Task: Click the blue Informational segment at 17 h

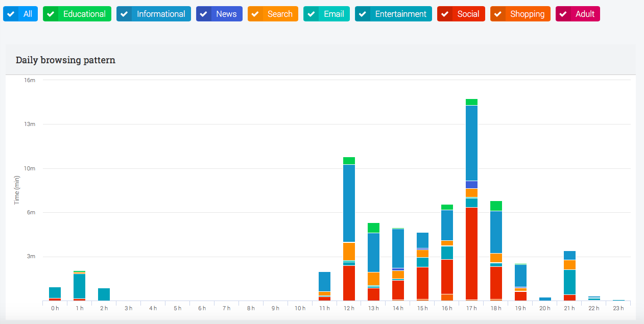Action: (471, 143)
